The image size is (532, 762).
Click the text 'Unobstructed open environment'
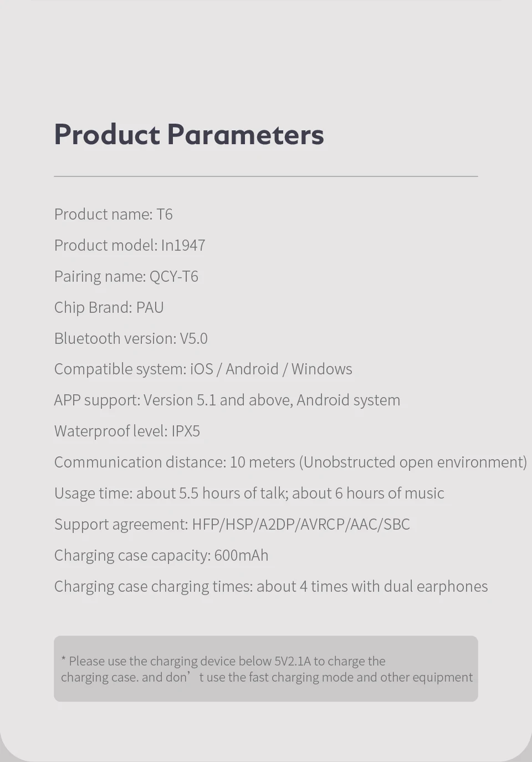click(413, 462)
